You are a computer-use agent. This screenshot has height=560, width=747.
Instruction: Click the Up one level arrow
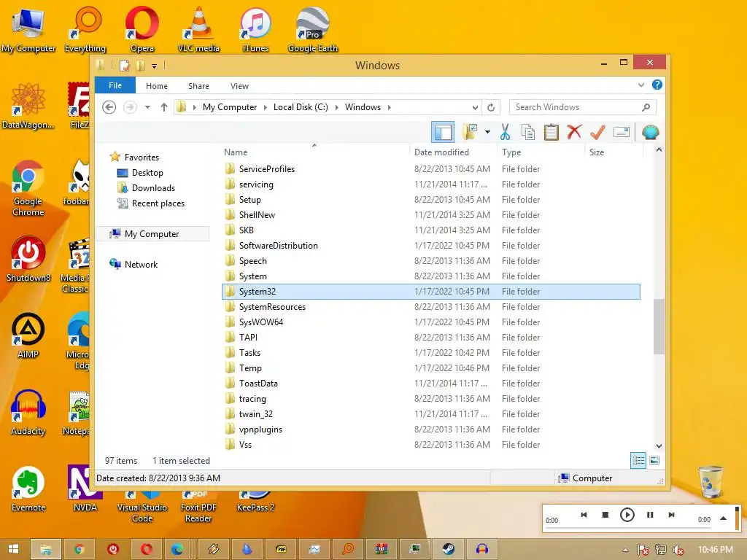(x=164, y=107)
